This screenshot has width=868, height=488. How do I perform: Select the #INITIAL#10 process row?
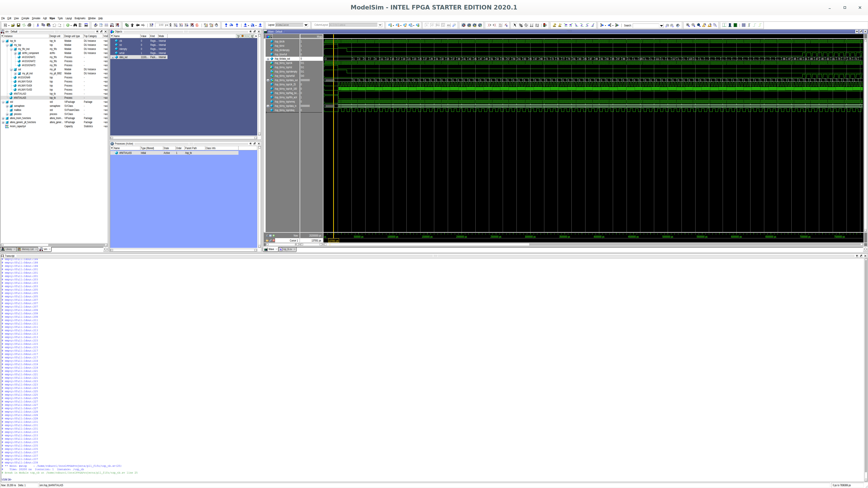pos(54,94)
